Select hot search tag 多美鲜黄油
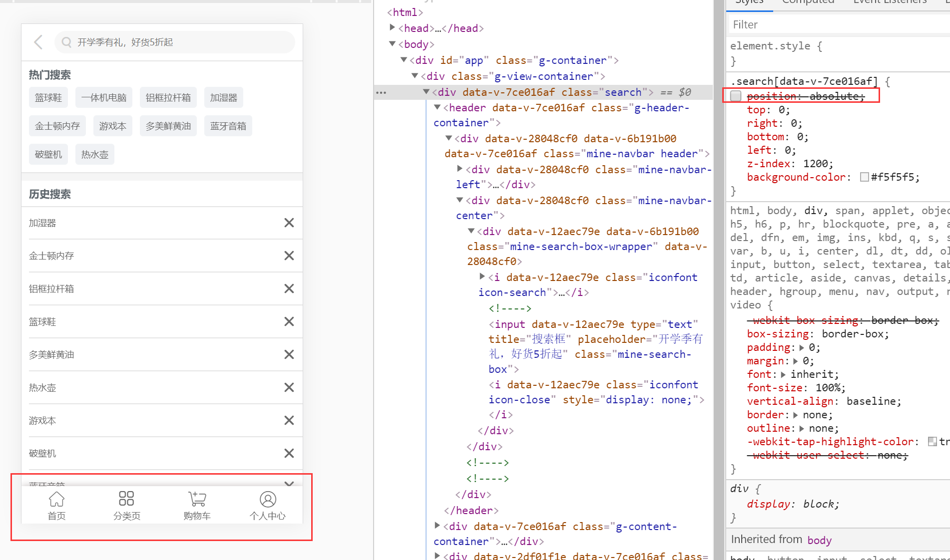The width and height of the screenshot is (950, 560). [x=168, y=126]
